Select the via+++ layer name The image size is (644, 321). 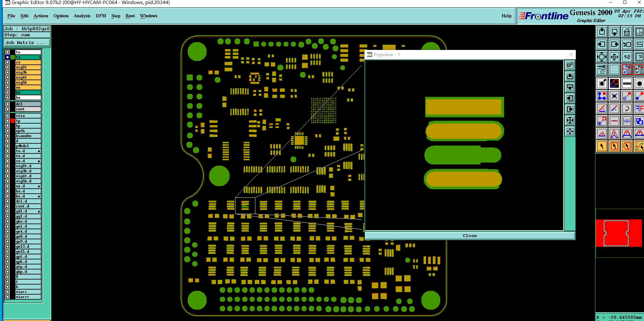tap(28, 297)
